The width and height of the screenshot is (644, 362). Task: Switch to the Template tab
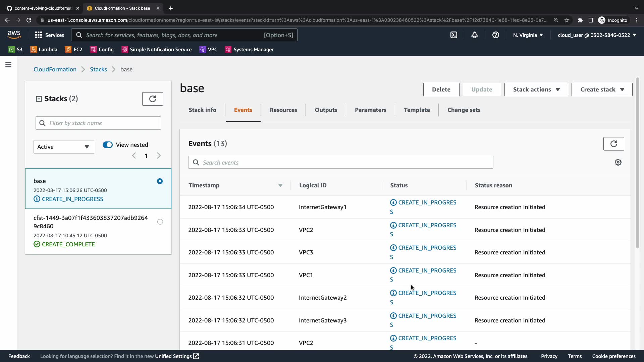pyautogui.click(x=417, y=110)
